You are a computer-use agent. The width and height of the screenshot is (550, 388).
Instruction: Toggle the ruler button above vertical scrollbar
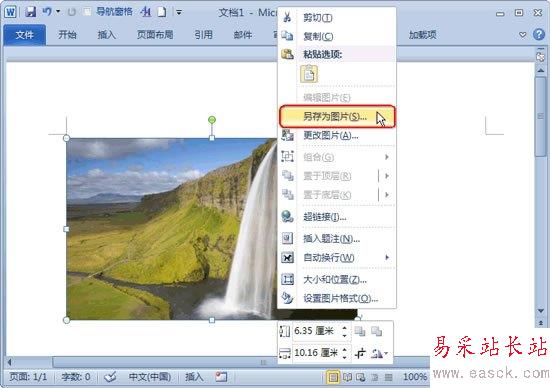click(x=541, y=56)
